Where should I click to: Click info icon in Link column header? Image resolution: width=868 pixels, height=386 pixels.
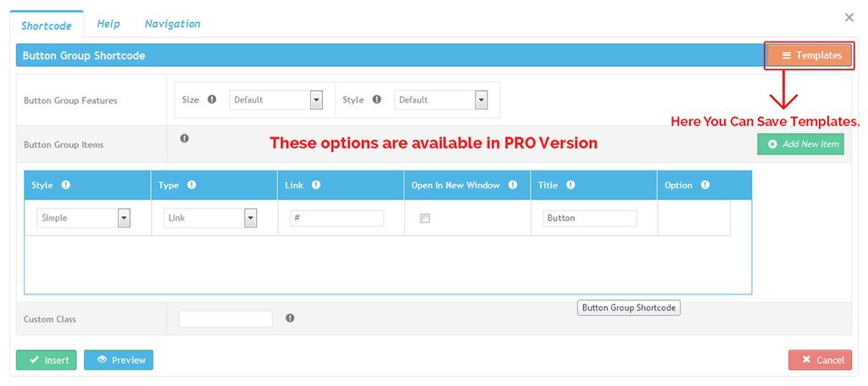point(316,185)
